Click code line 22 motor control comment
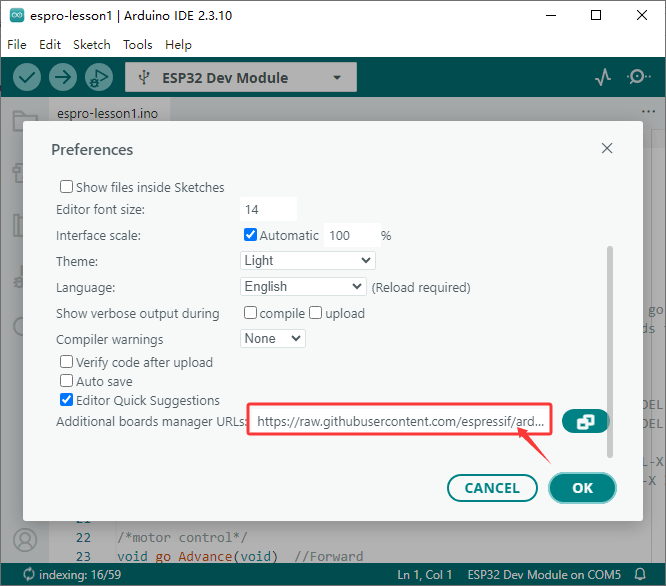This screenshot has width=666, height=586. point(182,538)
